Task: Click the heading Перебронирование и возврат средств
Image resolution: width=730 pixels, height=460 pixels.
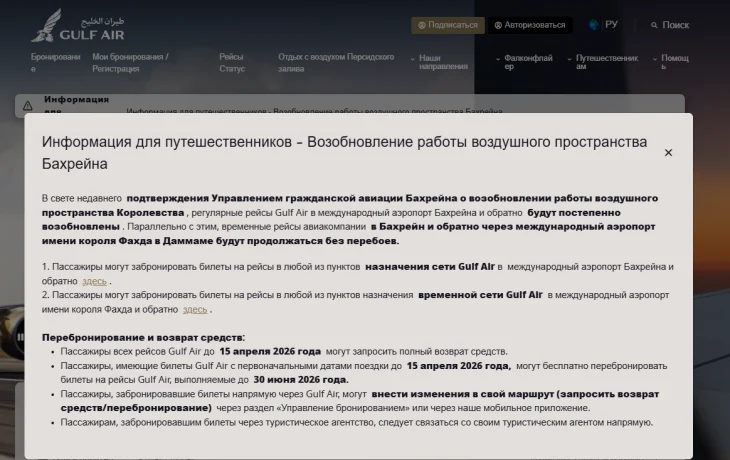Action: tap(143, 337)
